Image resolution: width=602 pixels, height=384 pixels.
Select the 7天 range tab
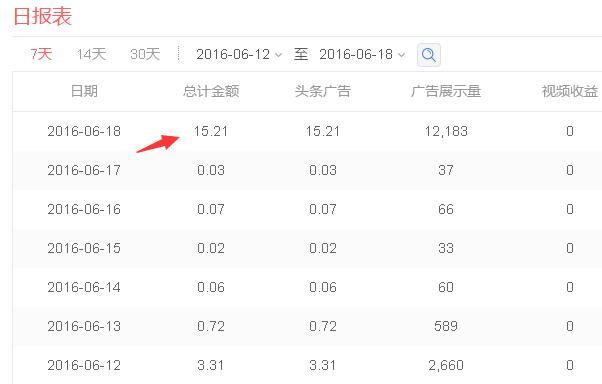point(41,54)
